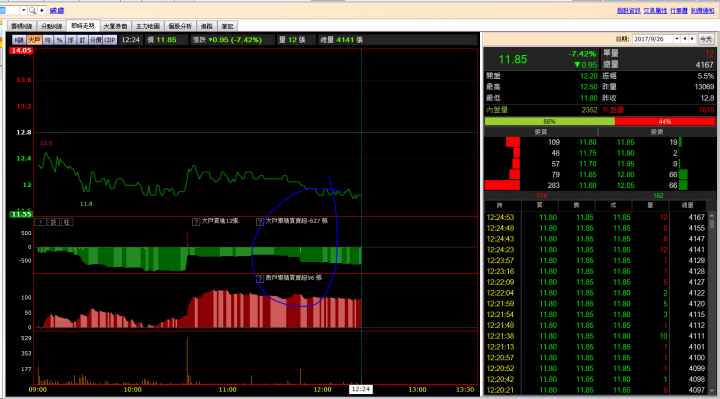Click the 12:24 time marker on axis
The image size is (720, 399).
pos(360,389)
